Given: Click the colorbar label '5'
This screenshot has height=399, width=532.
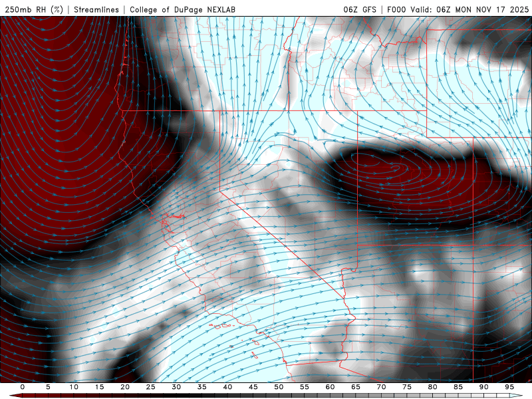Looking at the screenshot, I should [x=48, y=387].
